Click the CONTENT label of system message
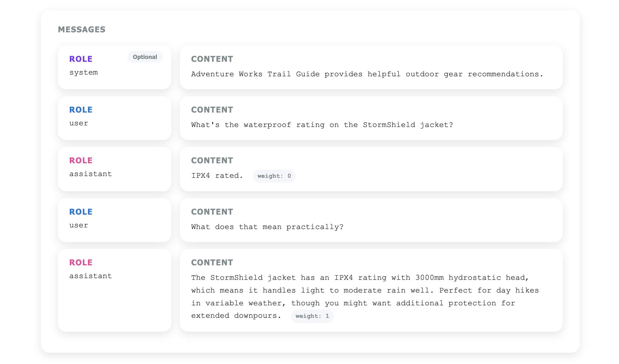 (x=212, y=59)
